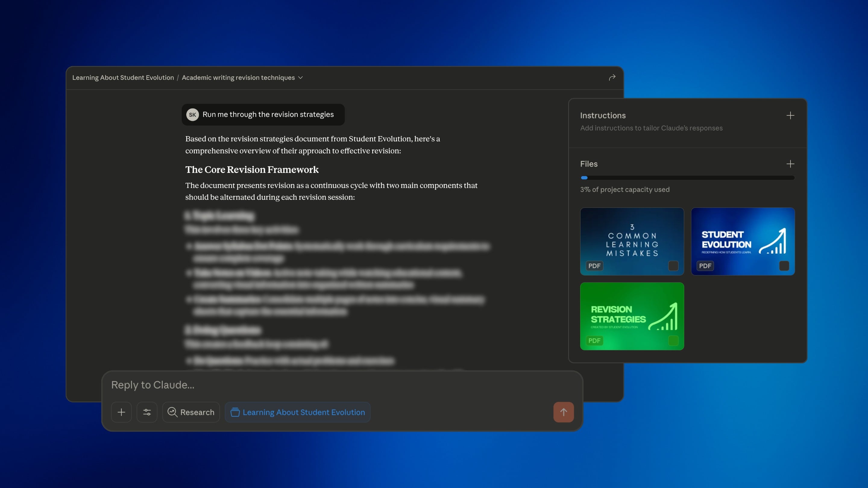The image size is (868, 488).
Task: Open the Instructions section heading
Action: [602, 115]
